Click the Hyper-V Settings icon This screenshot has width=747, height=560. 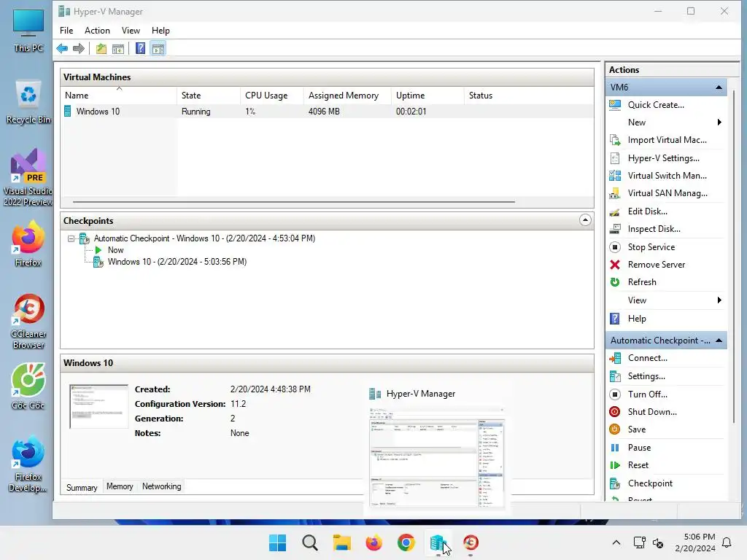pos(615,158)
